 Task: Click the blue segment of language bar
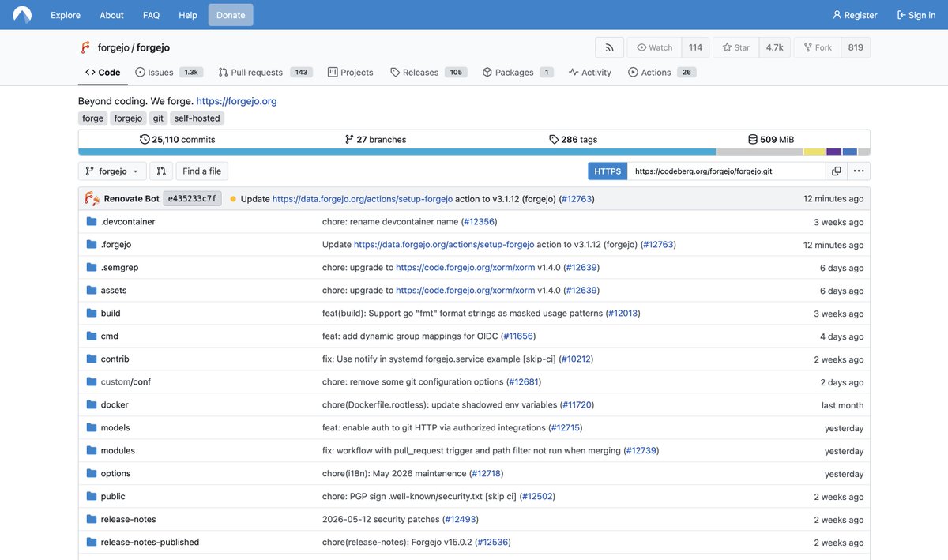[x=397, y=152]
